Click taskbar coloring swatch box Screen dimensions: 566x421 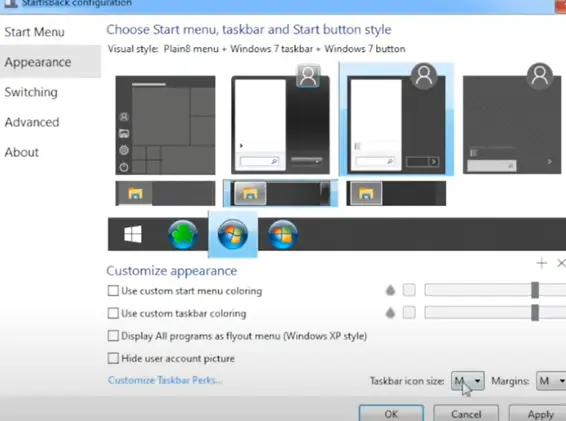click(x=409, y=313)
